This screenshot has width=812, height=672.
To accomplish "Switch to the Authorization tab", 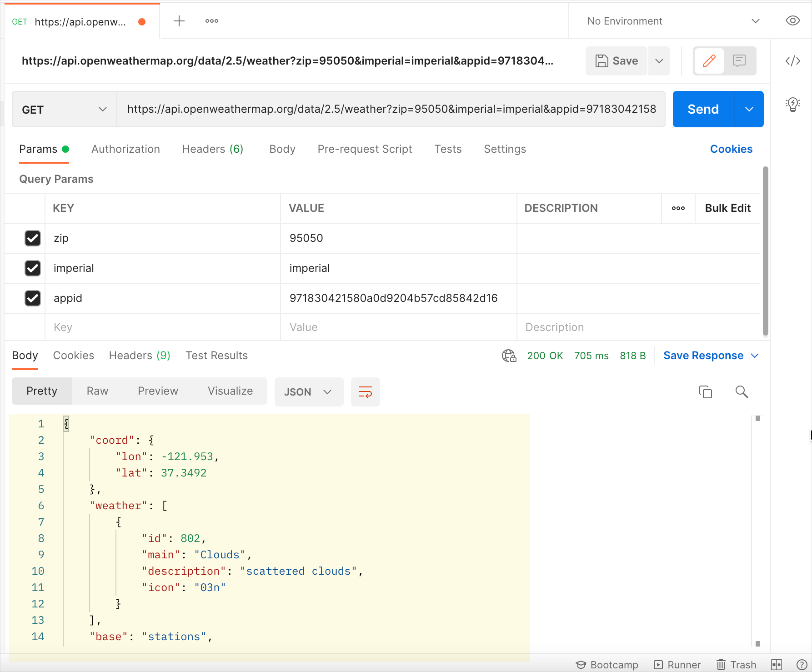I will click(x=125, y=149).
